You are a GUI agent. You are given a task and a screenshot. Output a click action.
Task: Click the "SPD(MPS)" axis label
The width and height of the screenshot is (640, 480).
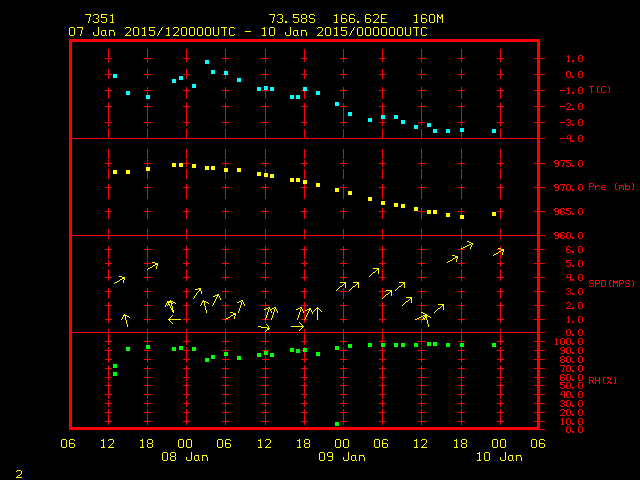611,283
